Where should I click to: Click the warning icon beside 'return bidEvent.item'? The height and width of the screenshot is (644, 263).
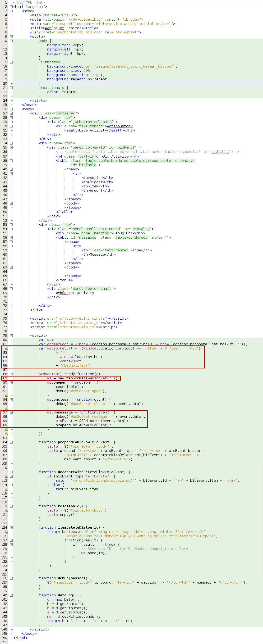point(6,489)
